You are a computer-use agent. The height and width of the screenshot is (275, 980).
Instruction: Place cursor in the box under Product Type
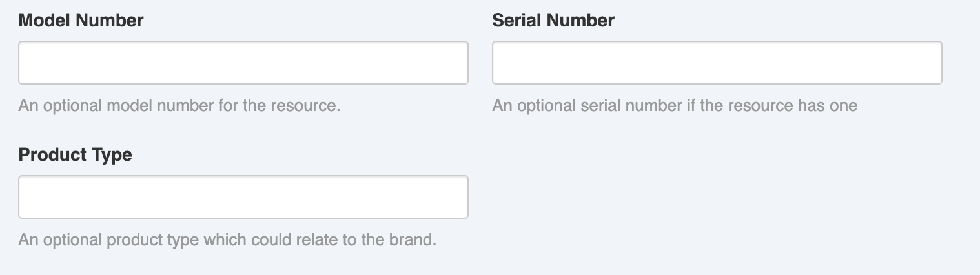pyautogui.click(x=243, y=197)
